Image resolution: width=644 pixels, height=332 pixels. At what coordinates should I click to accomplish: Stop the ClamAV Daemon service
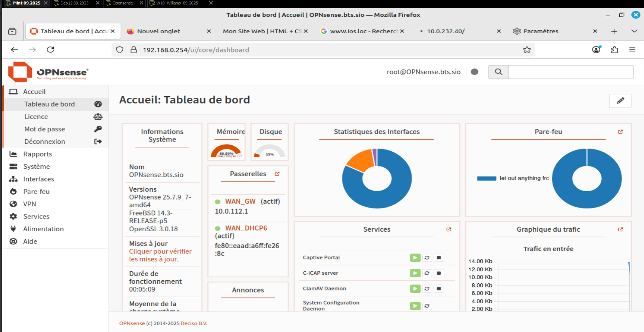[439, 289]
